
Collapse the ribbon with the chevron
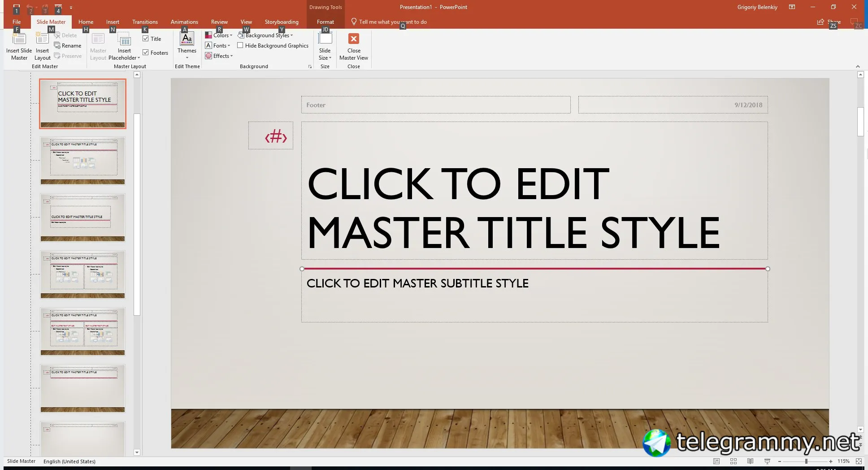pyautogui.click(x=858, y=66)
